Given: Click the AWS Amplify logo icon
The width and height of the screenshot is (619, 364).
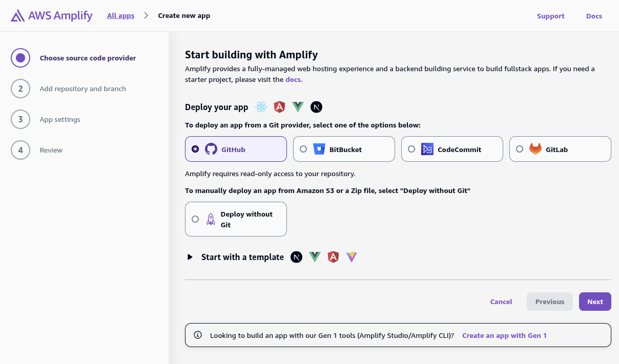Looking at the screenshot, I should [18, 16].
